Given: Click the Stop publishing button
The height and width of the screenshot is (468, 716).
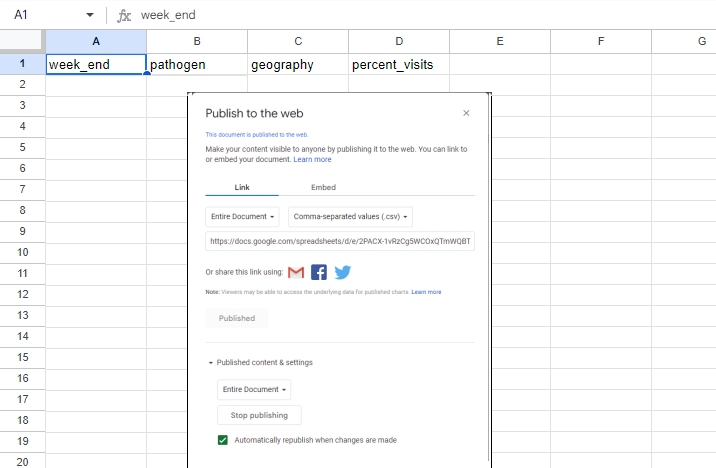Looking at the screenshot, I should (259, 415).
